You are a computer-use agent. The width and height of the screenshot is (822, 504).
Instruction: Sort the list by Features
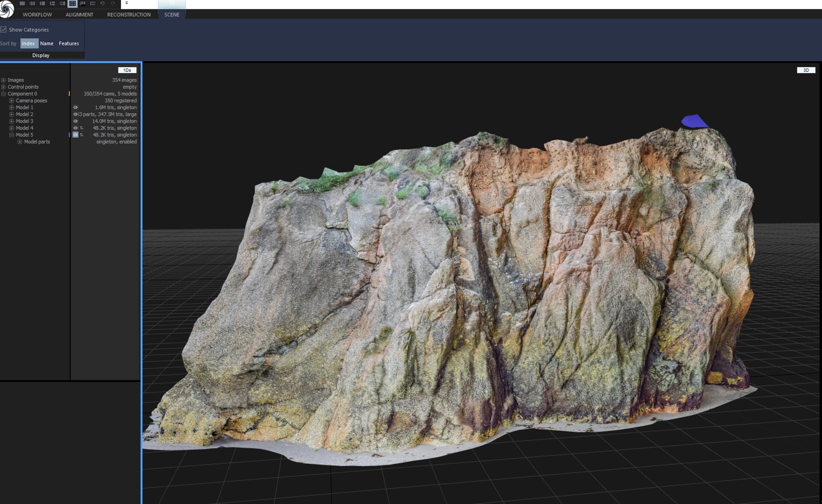pyautogui.click(x=69, y=43)
